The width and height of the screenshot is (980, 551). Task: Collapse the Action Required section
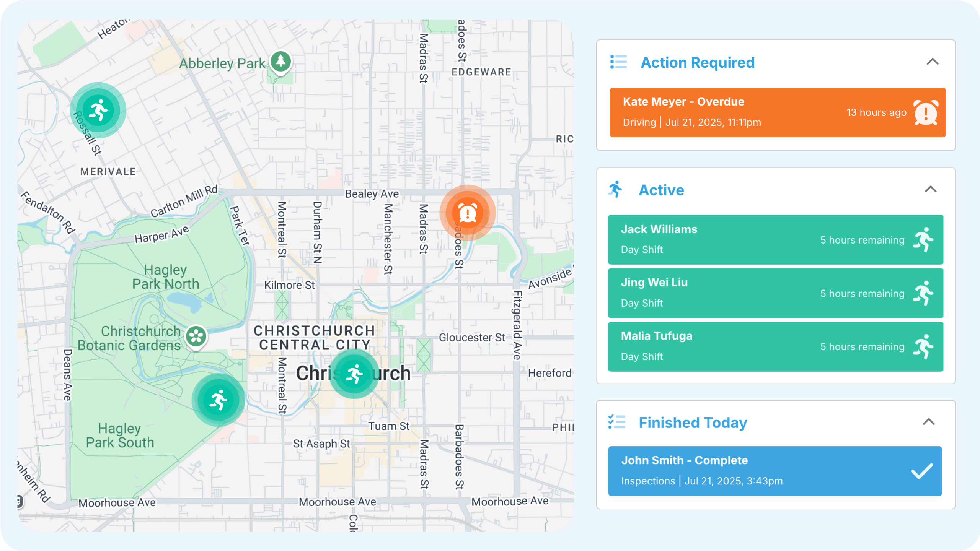click(933, 62)
